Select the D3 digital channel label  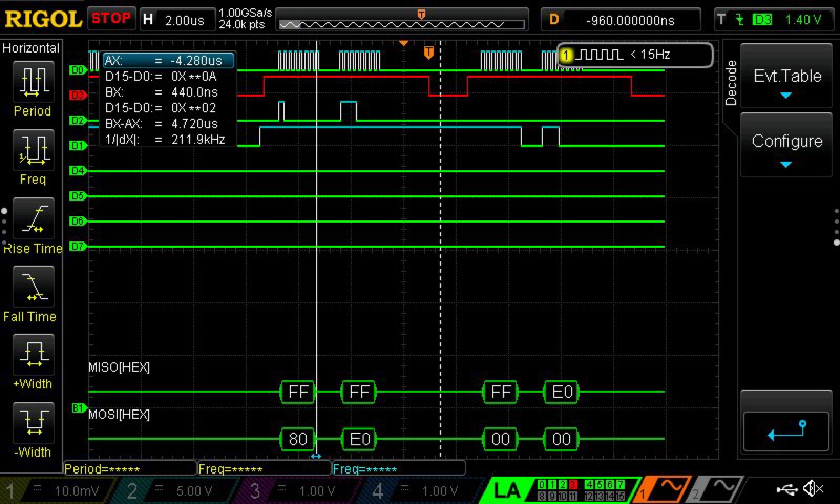[x=77, y=95]
